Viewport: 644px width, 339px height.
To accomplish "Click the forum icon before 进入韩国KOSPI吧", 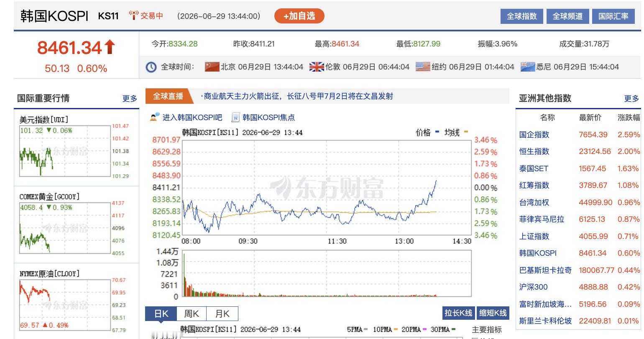I will click(155, 117).
